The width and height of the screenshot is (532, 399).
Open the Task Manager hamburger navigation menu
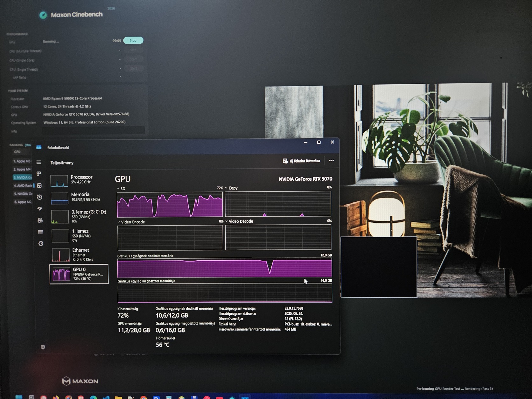[38, 162]
